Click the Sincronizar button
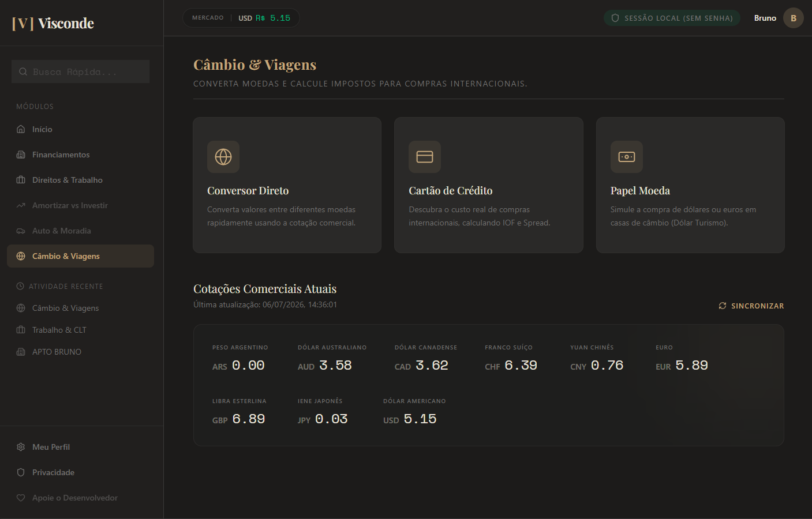812x519 pixels. coord(751,306)
